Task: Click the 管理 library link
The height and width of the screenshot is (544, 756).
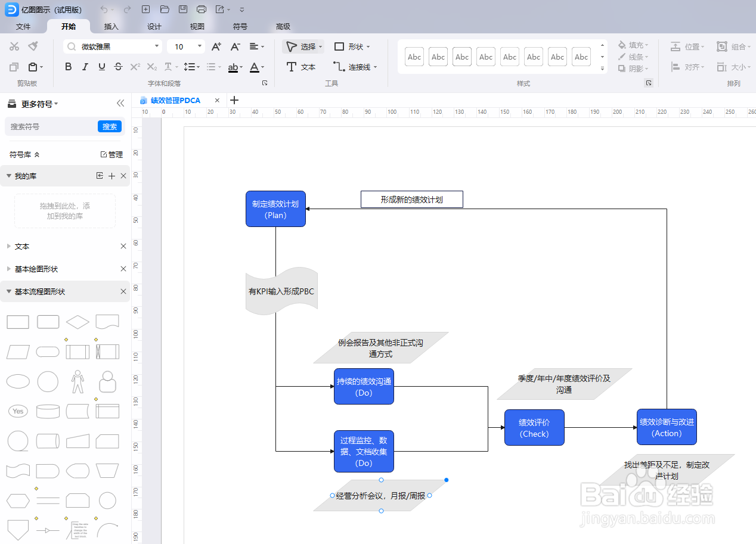Action: (x=113, y=154)
